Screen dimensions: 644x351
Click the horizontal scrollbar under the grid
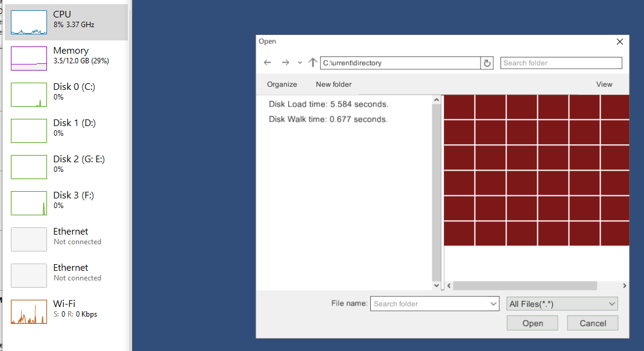(x=525, y=286)
